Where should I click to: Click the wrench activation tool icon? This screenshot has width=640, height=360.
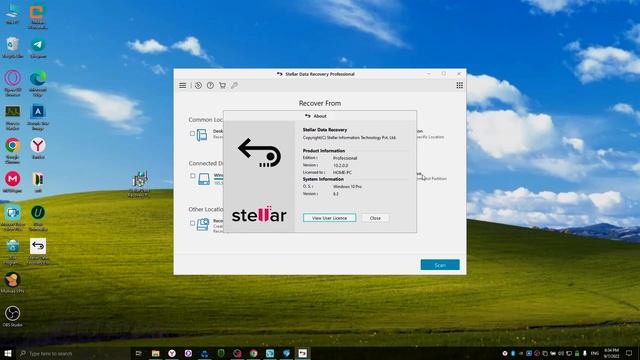pyautogui.click(x=234, y=85)
